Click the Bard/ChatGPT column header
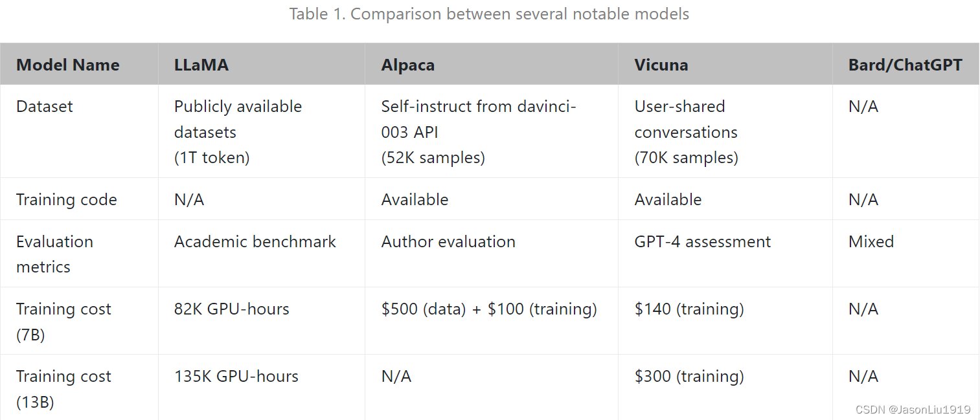 tap(905, 65)
